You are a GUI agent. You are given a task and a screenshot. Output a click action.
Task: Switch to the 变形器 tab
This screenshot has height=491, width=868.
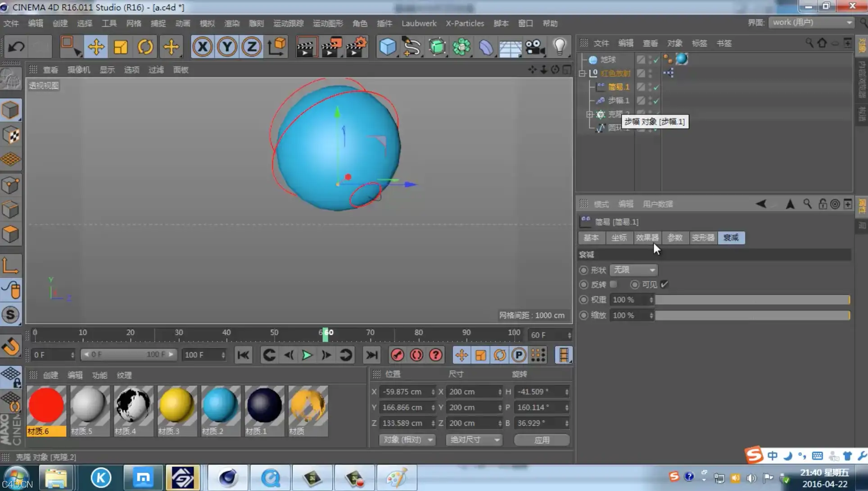pyautogui.click(x=703, y=238)
